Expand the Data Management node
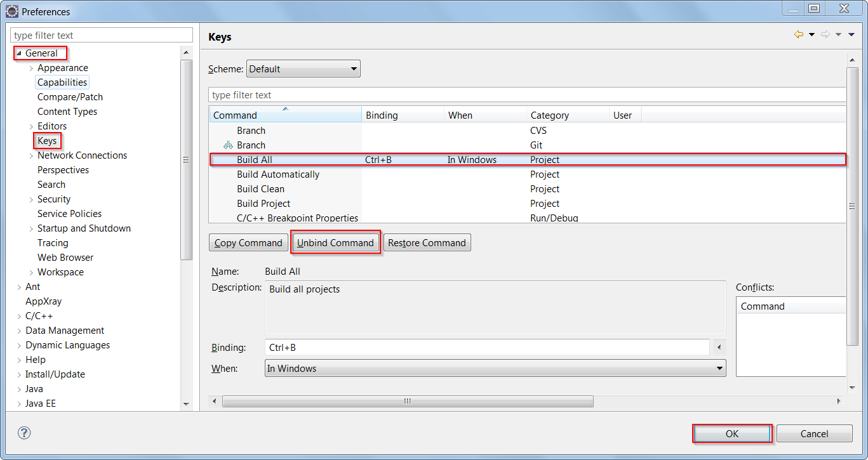 point(19,331)
